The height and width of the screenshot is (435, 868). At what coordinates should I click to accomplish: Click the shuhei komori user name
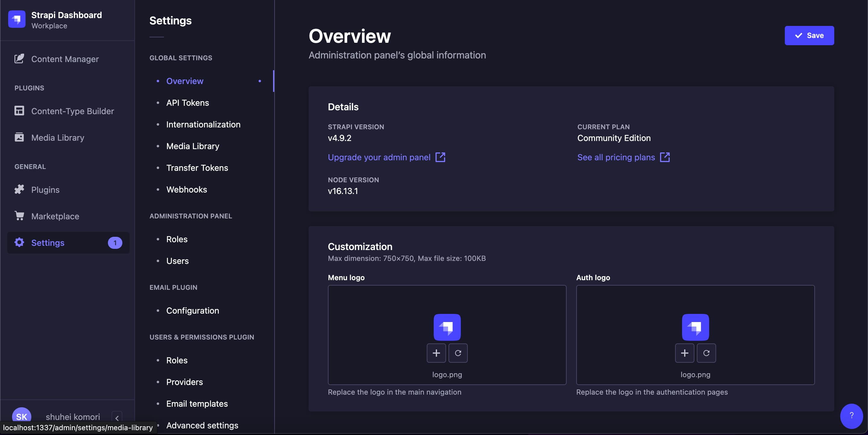(x=73, y=417)
